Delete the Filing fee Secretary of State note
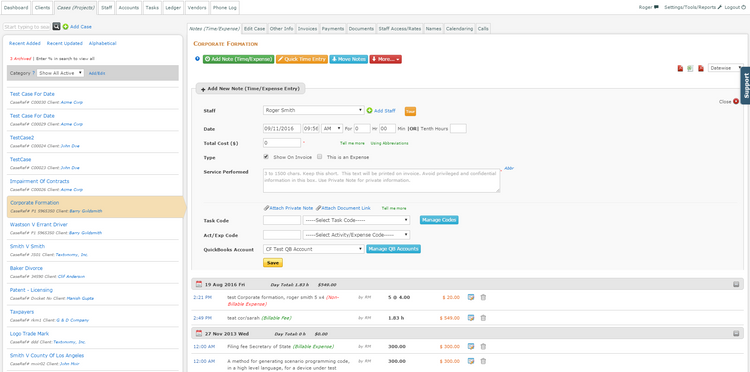Image resolution: width=750 pixels, height=372 pixels. [x=483, y=346]
